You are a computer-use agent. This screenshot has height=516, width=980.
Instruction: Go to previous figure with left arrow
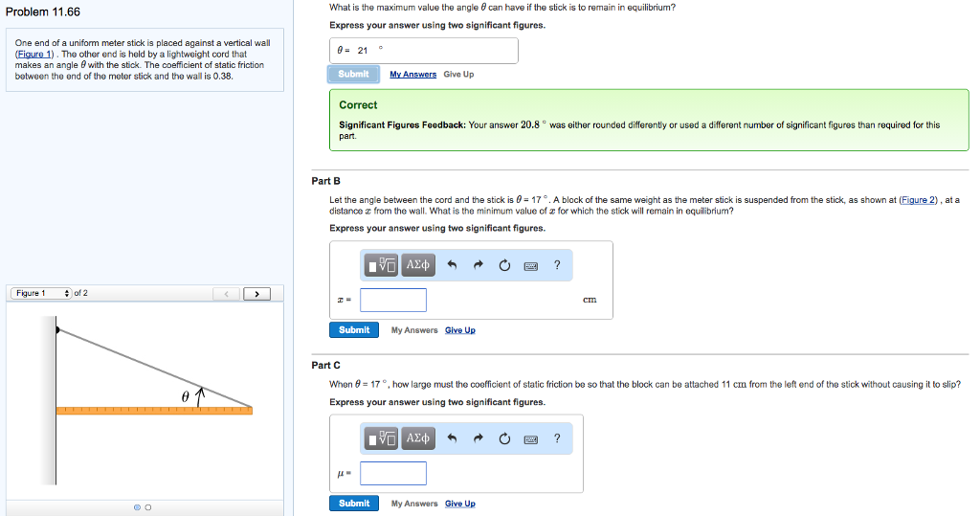click(x=226, y=294)
